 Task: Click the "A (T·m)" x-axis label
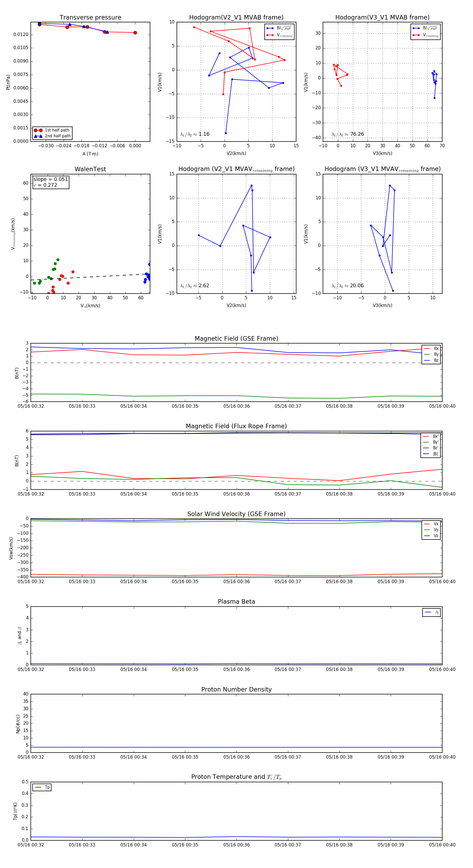[x=90, y=154]
